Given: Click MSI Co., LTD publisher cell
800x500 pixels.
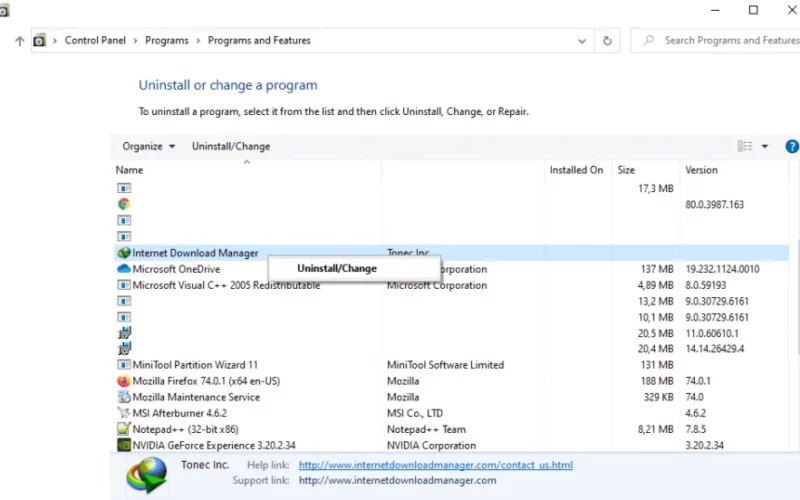Looking at the screenshot, I should 415,413.
